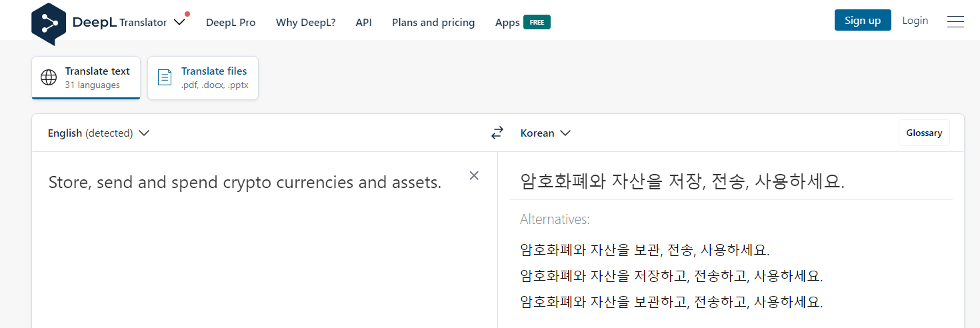Viewport: 980px width, 328px height.
Task: Click the '31 languages' subtitle text
Action: pyautogui.click(x=93, y=85)
